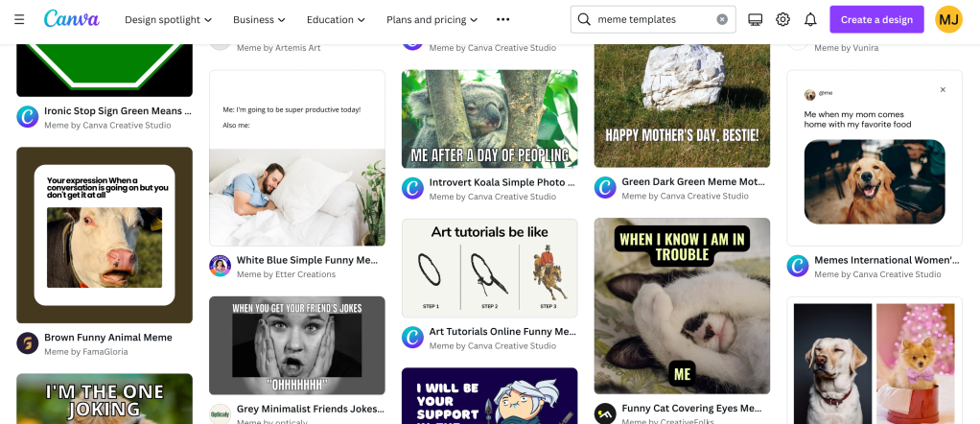This screenshot has width=980, height=424.
Task: Expand the Design spotlight dropdown
Action: [168, 19]
